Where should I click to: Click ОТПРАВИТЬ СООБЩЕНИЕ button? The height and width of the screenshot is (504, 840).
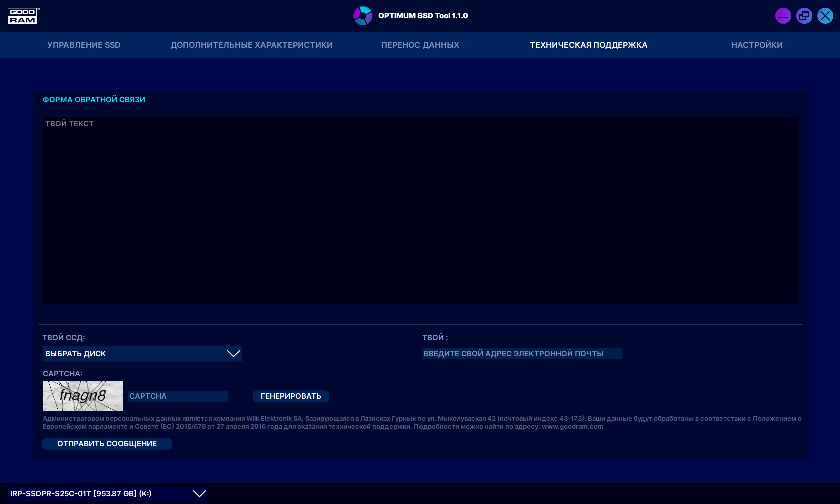pyautogui.click(x=107, y=444)
